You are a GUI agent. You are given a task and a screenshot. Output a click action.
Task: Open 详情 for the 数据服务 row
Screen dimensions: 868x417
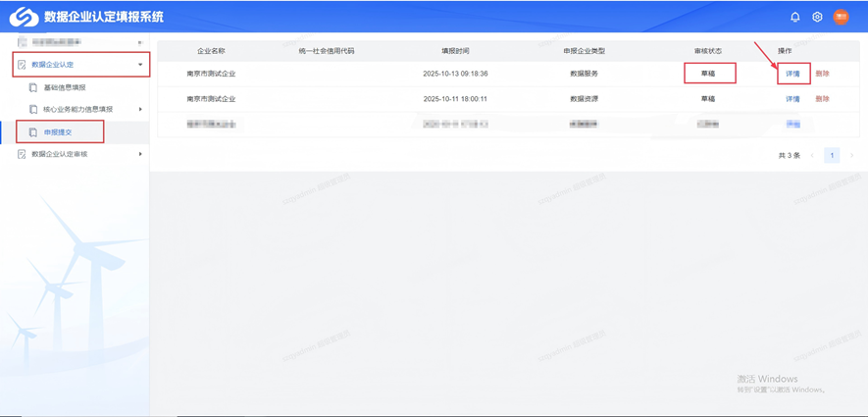[792, 74]
